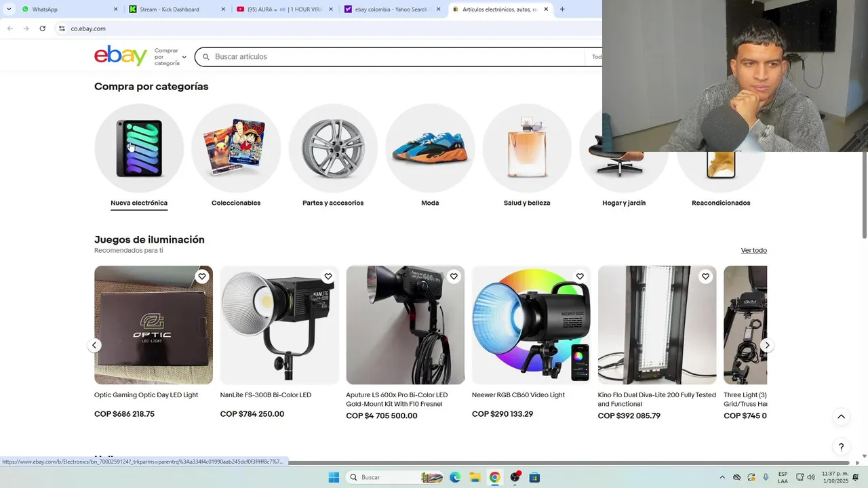Open OBS Studio from taskbar
868x488 pixels.
(515, 477)
